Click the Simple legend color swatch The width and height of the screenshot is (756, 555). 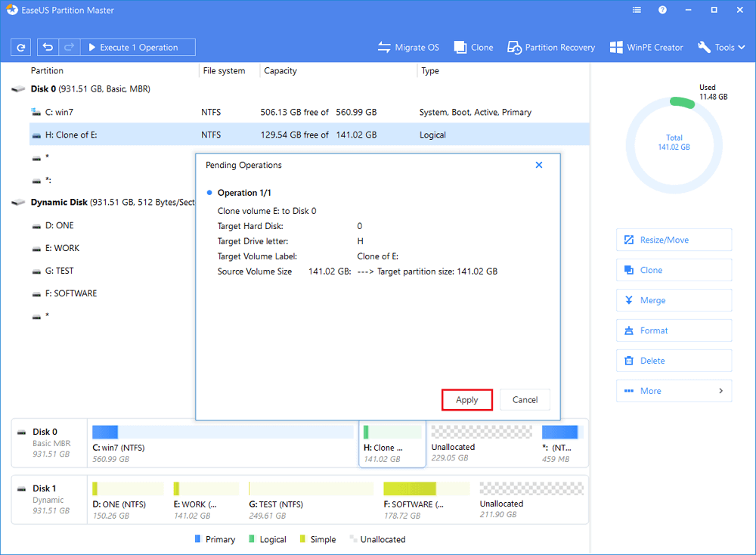click(x=303, y=538)
